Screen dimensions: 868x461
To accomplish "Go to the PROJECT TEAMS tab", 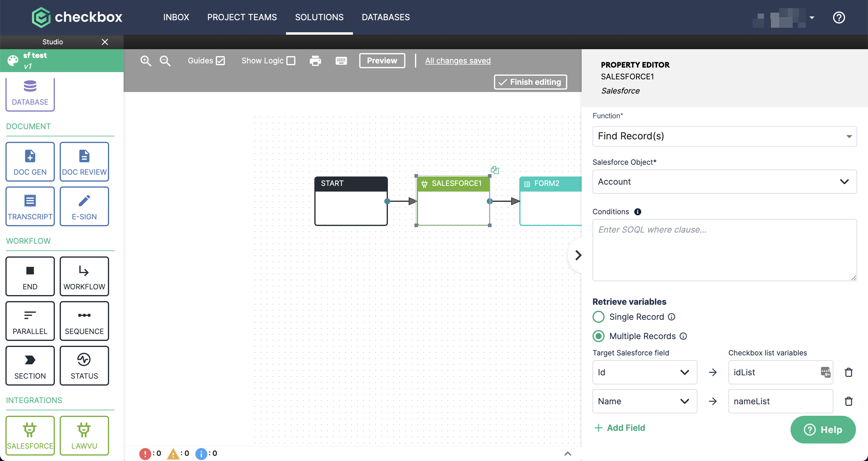I will pyautogui.click(x=242, y=17).
